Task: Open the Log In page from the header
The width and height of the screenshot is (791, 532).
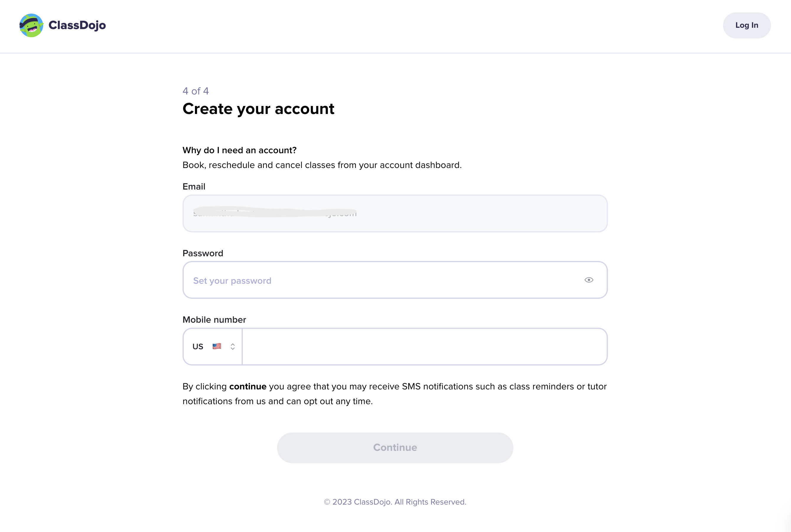Action: [746, 25]
